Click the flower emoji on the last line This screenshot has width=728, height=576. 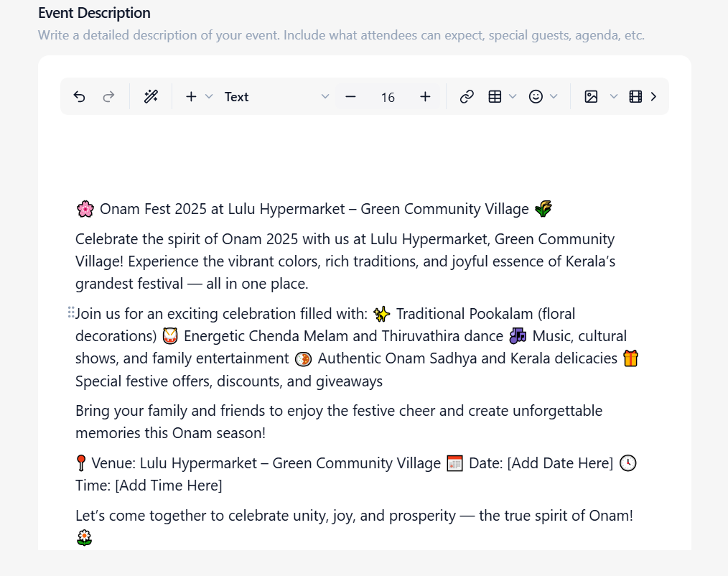[x=84, y=538]
